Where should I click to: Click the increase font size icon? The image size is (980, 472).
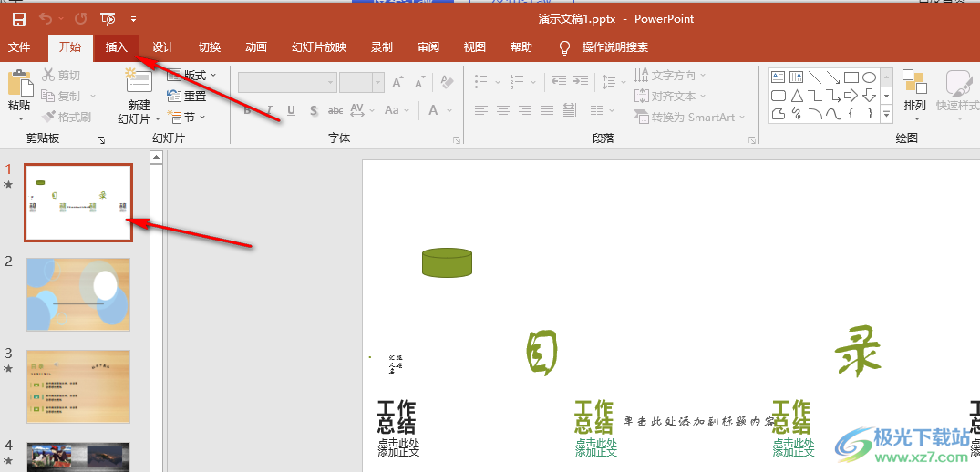pos(397,82)
